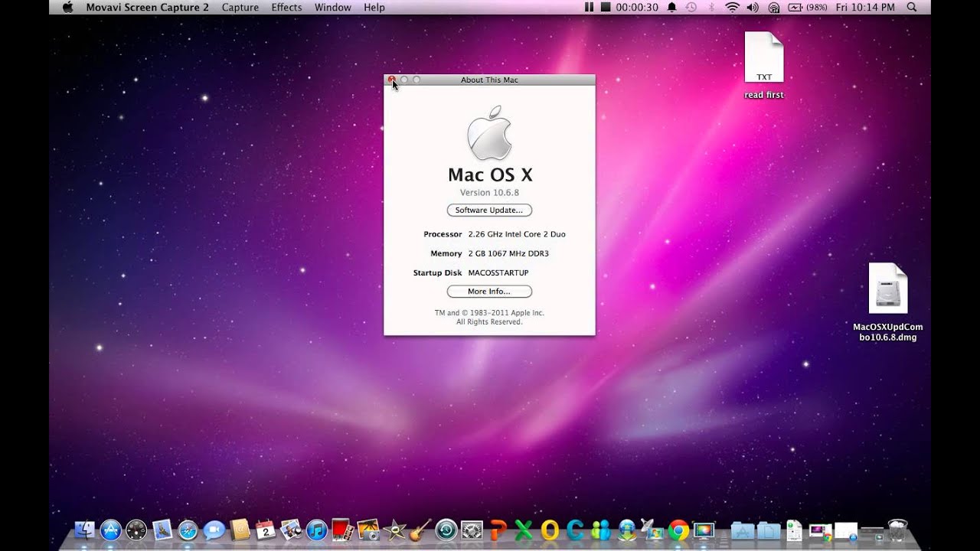Open the Apple menu

(x=67, y=7)
